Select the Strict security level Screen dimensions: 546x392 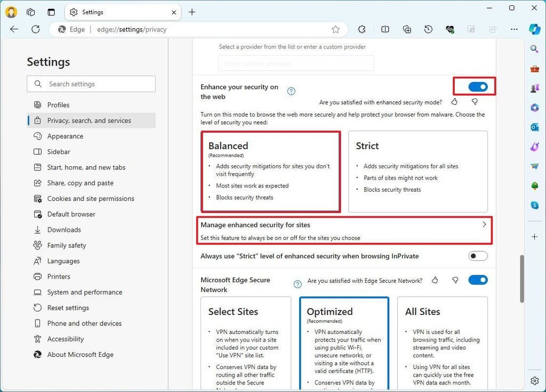[x=417, y=170]
